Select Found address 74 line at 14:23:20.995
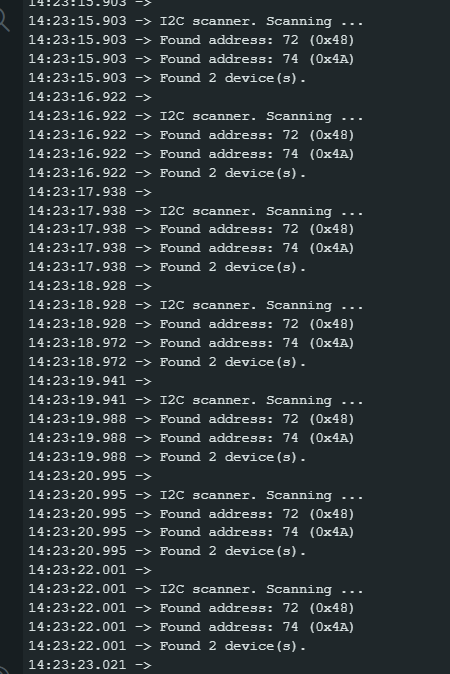Screen dimensions: 450x674 click(191, 532)
